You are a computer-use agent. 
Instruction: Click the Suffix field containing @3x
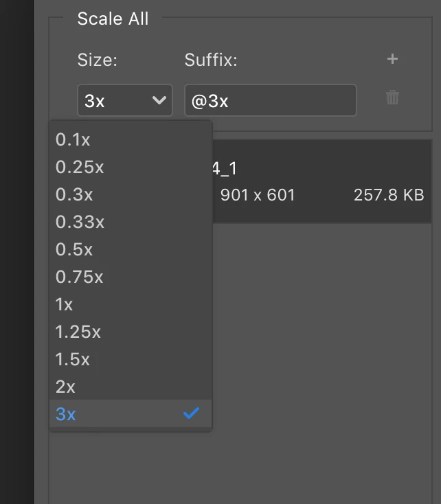[x=270, y=100]
